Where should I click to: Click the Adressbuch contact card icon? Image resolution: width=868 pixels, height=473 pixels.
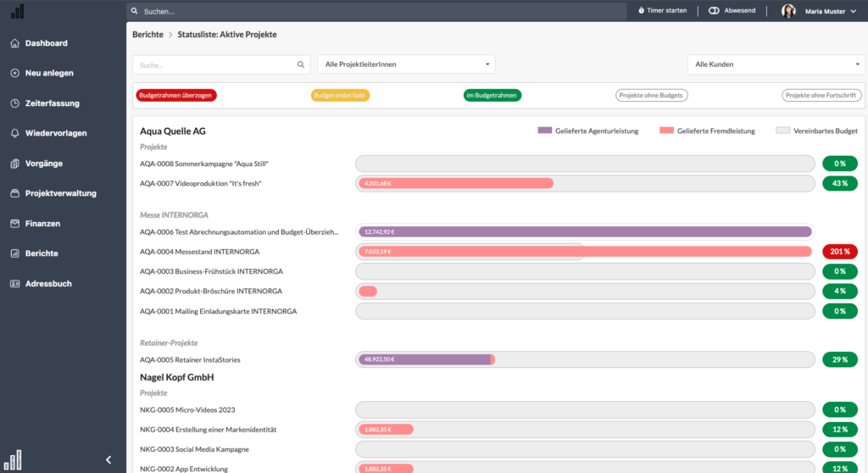click(x=15, y=284)
